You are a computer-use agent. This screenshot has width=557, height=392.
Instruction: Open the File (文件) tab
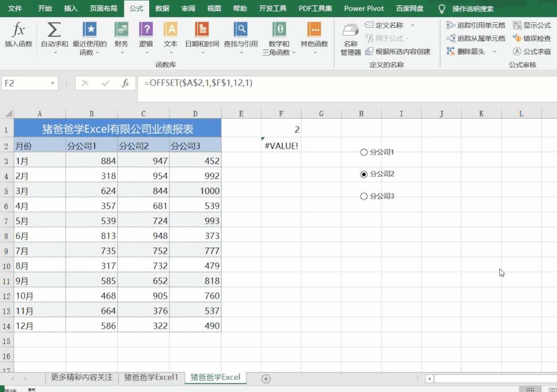(x=15, y=9)
